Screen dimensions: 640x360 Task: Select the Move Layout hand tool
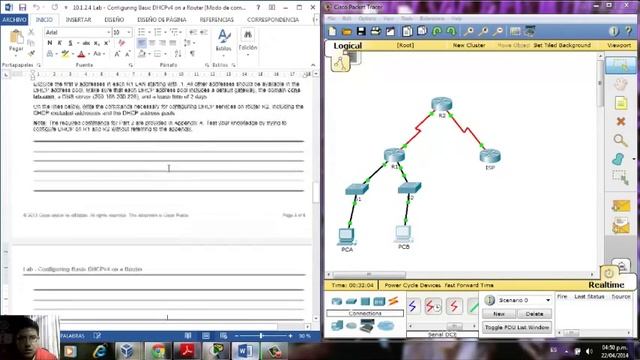coord(620,84)
